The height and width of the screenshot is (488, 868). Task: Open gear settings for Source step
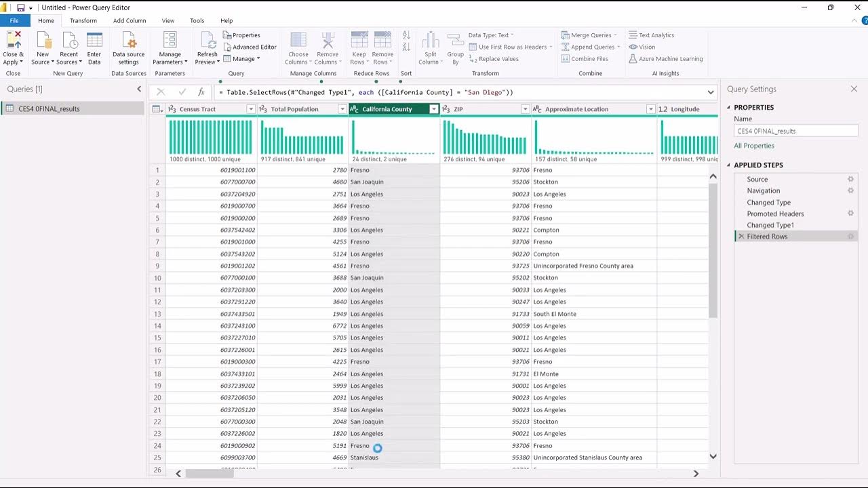(x=850, y=179)
